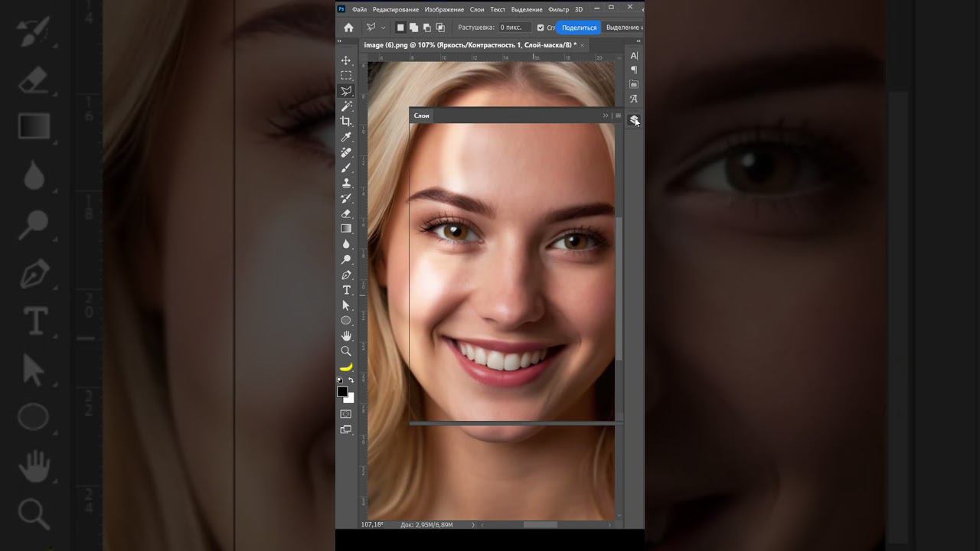The image size is (980, 551).
Task: Activate the Crop tool
Action: click(346, 122)
